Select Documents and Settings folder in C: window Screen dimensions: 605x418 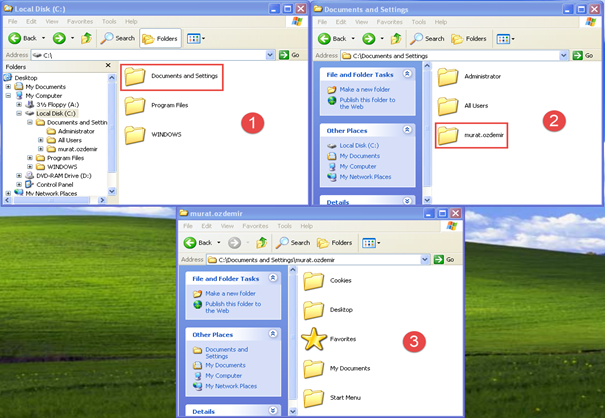(x=172, y=76)
